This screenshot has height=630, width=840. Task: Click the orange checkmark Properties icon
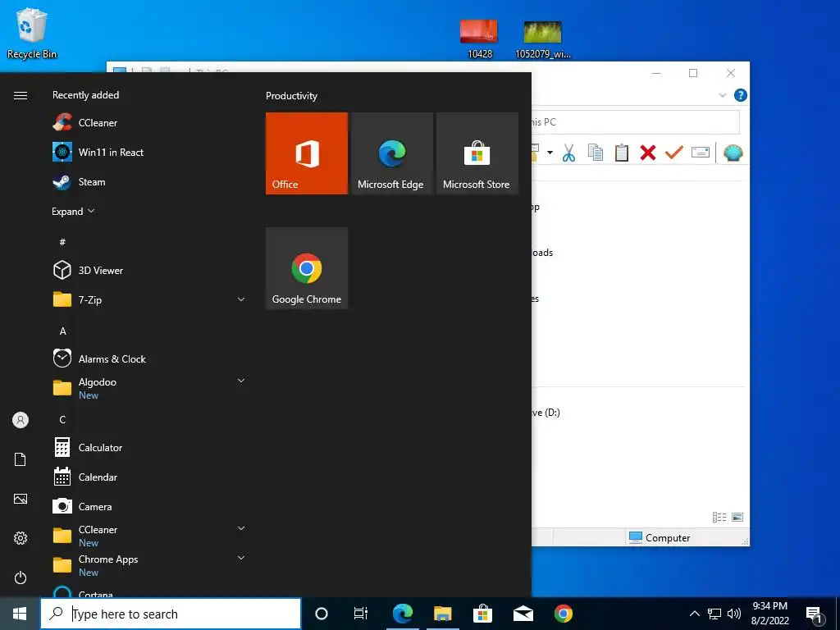point(674,153)
